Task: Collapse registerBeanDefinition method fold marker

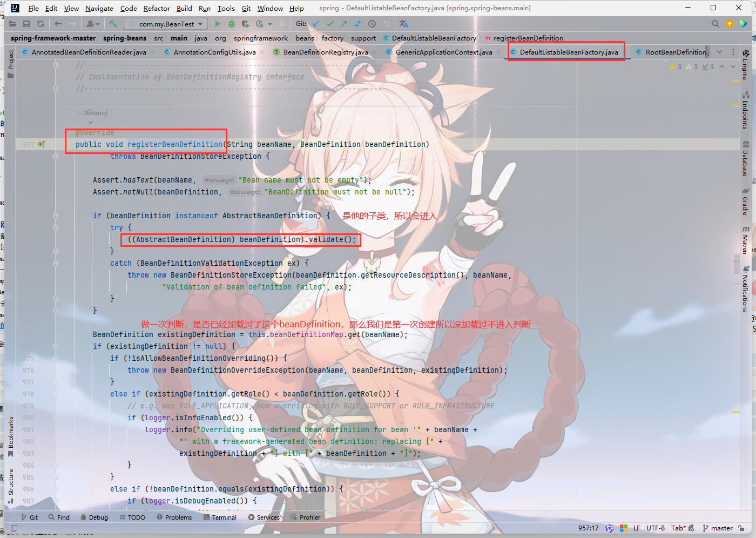Action: (x=55, y=156)
